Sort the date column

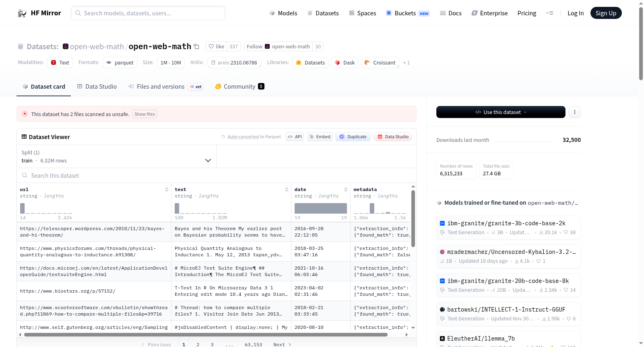click(x=346, y=189)
